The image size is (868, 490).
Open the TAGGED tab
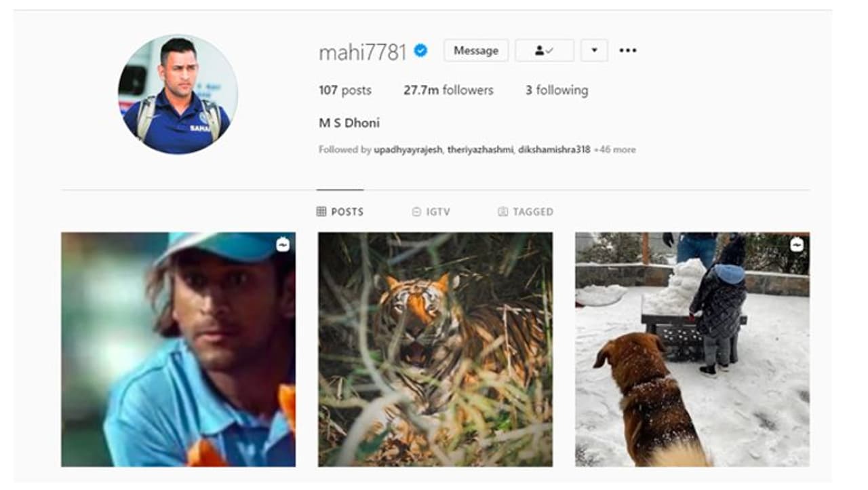point(526,212)
